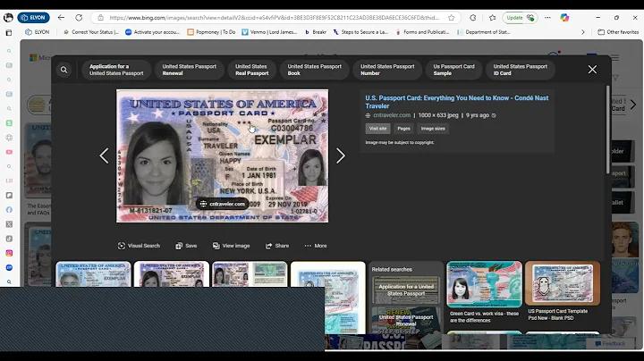Open third related thumbnail with green card
The width and height of the screenshot is (644, 361).
click(x=250, y=274)
